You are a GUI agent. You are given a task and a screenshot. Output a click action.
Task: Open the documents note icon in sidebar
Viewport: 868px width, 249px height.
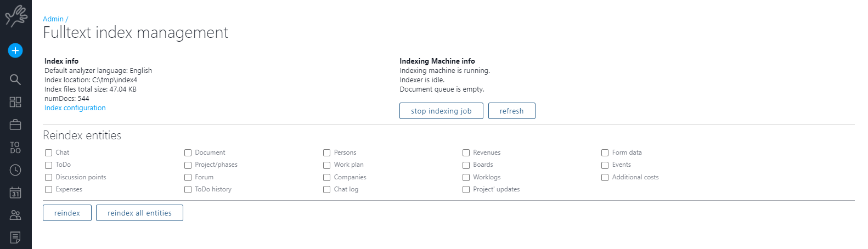[x=15, y=237]
